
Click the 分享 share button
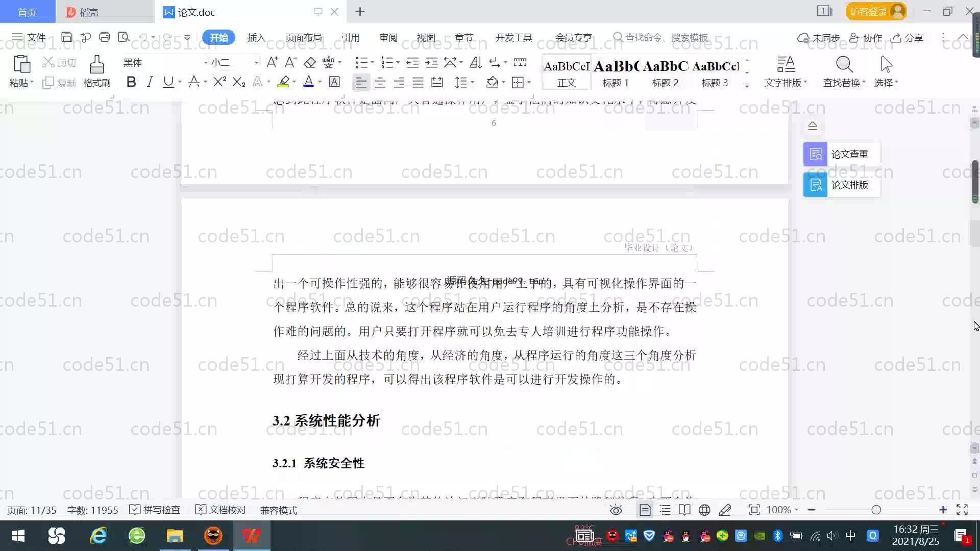coord(908,38)
